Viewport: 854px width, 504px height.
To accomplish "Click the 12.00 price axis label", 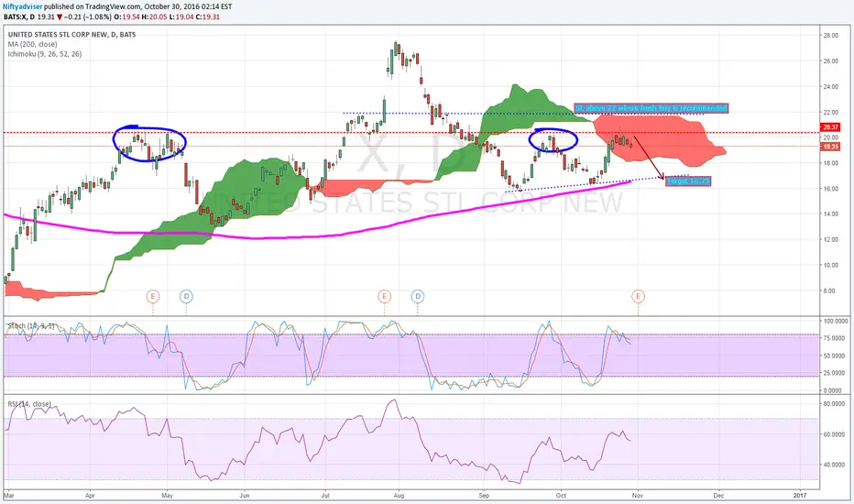I will (x=830, y=240).
